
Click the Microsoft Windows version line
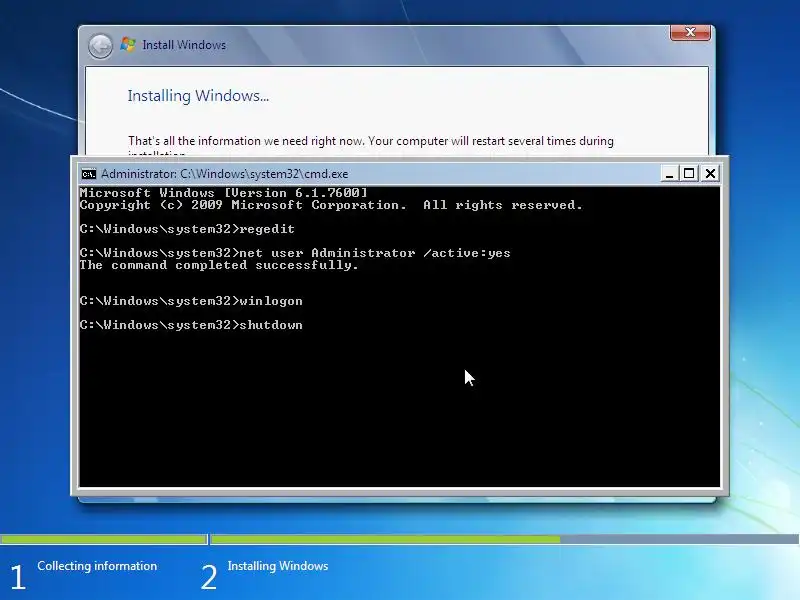pyautogui.click(x=223, y=193)
